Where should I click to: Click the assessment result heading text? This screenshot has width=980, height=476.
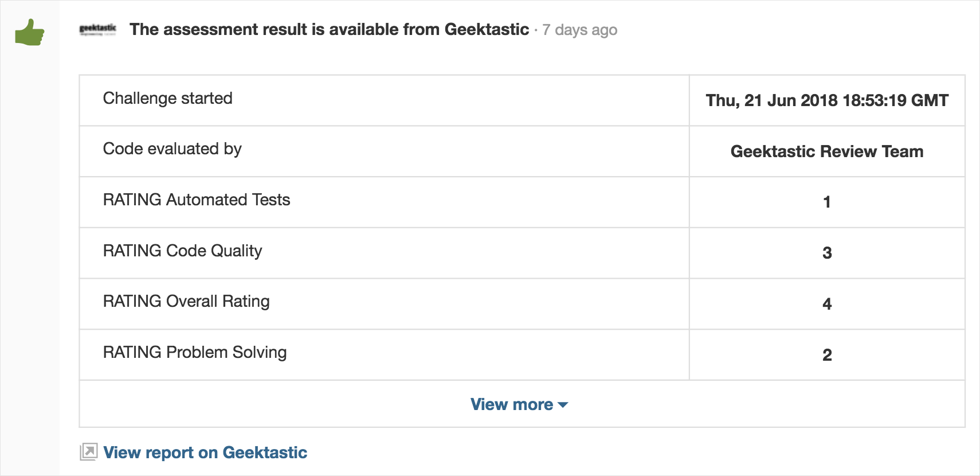(329, 29)
